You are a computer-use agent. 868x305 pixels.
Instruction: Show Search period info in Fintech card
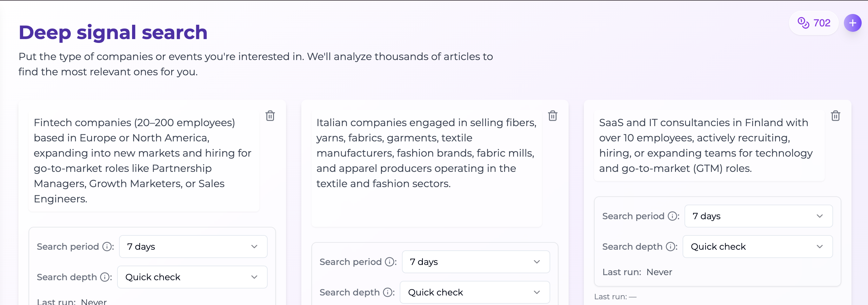(107, 247)
